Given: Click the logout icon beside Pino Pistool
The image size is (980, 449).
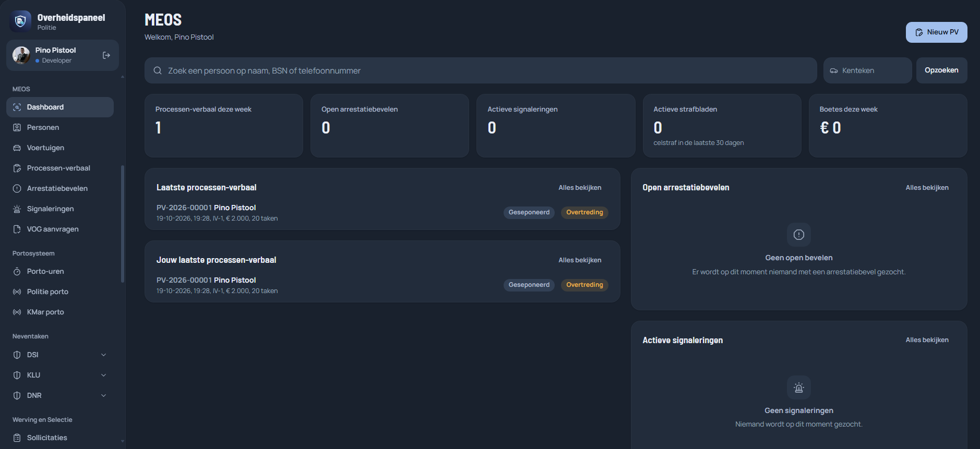Looking at the screenshot, I should click(x=106, y=55).
